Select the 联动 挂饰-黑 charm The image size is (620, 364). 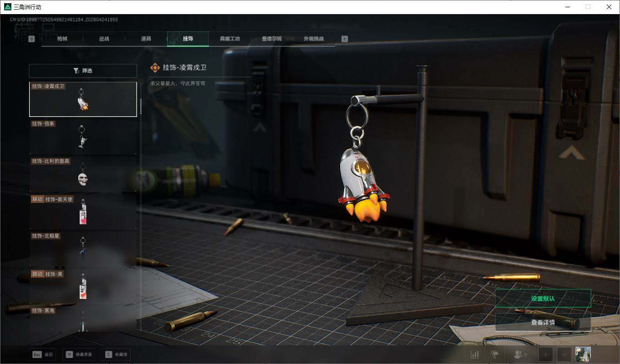83,286
